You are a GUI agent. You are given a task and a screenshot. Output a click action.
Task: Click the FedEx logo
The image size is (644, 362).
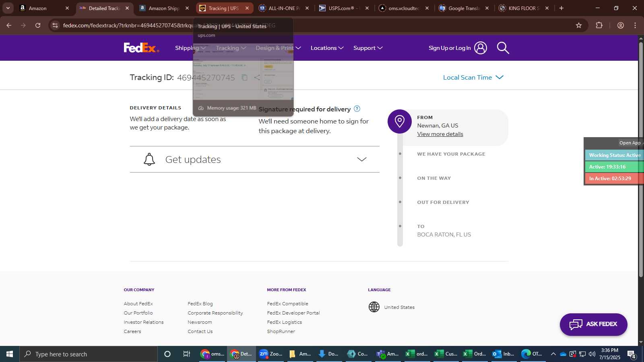(x=141, y=48)
